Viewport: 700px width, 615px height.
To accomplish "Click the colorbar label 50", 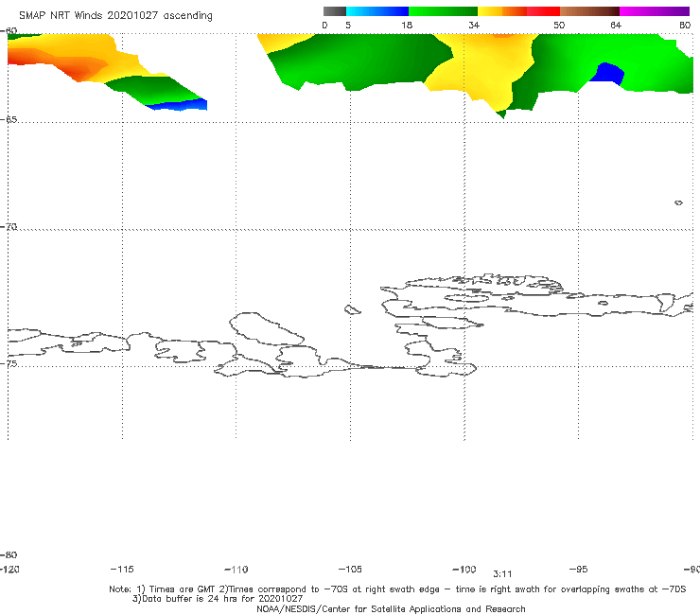I will (559, 25).
